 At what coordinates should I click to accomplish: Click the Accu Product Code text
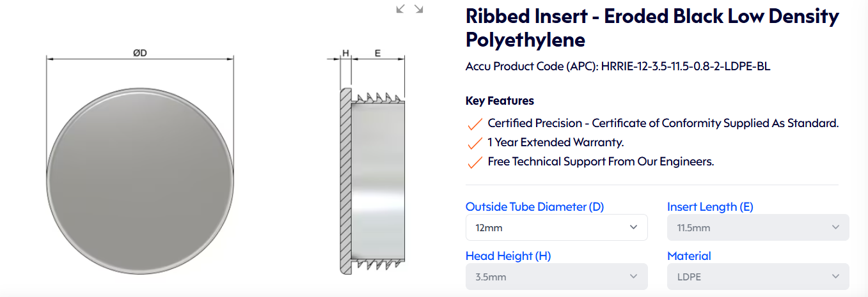(618, 66)
